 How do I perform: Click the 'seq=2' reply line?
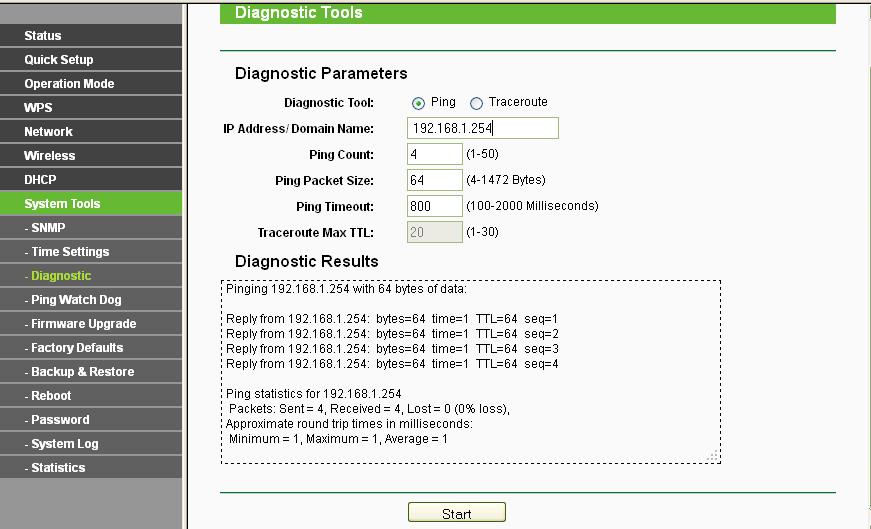coord(392,334)
